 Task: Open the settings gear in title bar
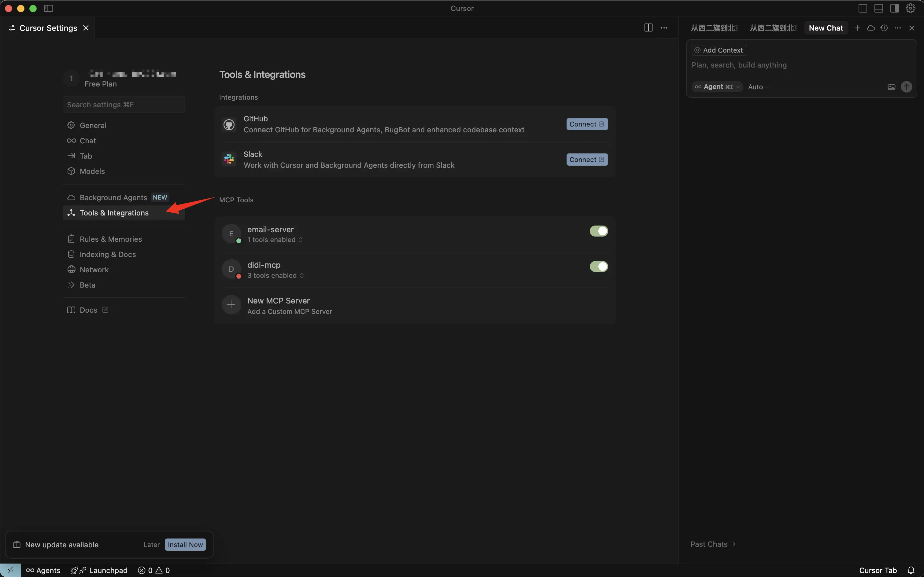[911, 8]
